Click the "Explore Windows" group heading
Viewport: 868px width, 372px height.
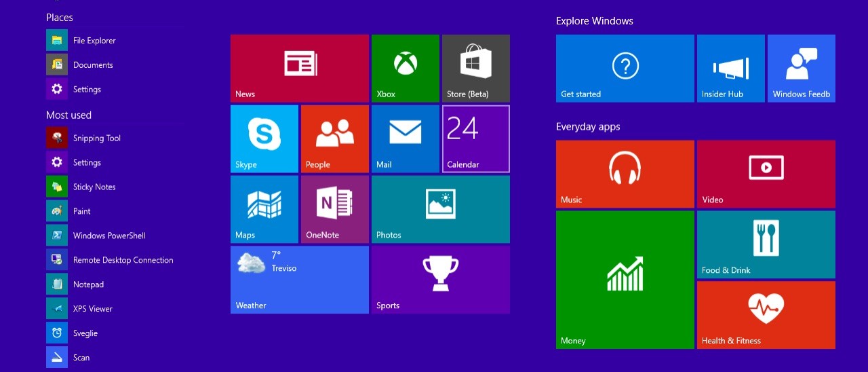(x=595, y=21)
